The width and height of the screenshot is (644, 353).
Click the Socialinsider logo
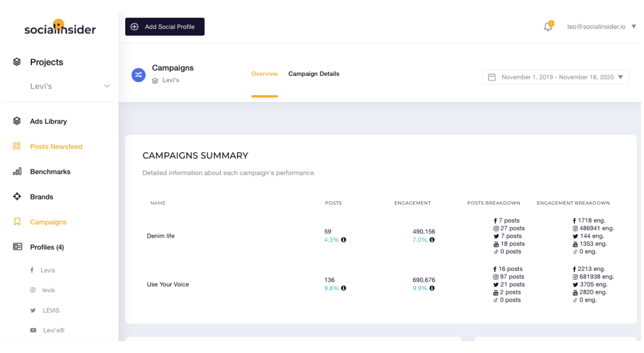(60, 27)
